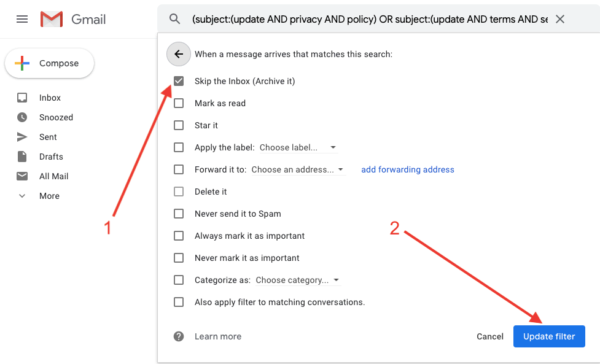Open the Sent folder
Image resolution: width=600 pixels, height=364 pixels.
point(48,137)
